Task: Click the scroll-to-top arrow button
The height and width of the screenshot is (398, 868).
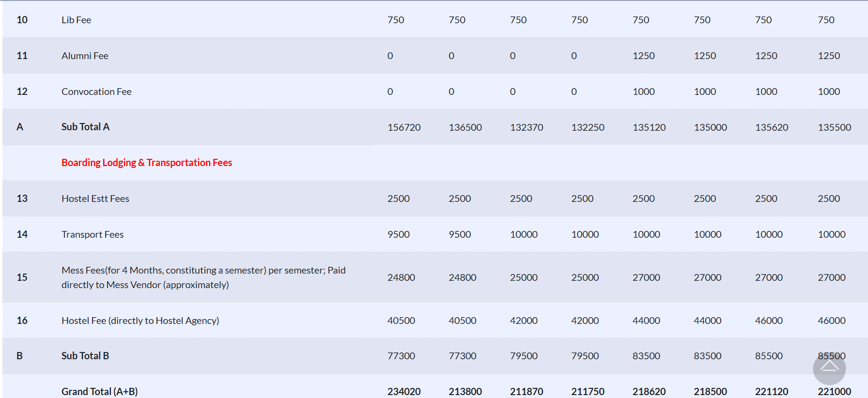Action: tap(829, 368)
